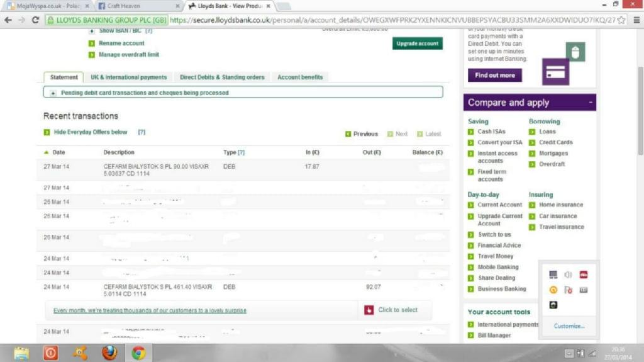Open the Credit Cards link
Screen dimensions: 644x362
(556, 142)
